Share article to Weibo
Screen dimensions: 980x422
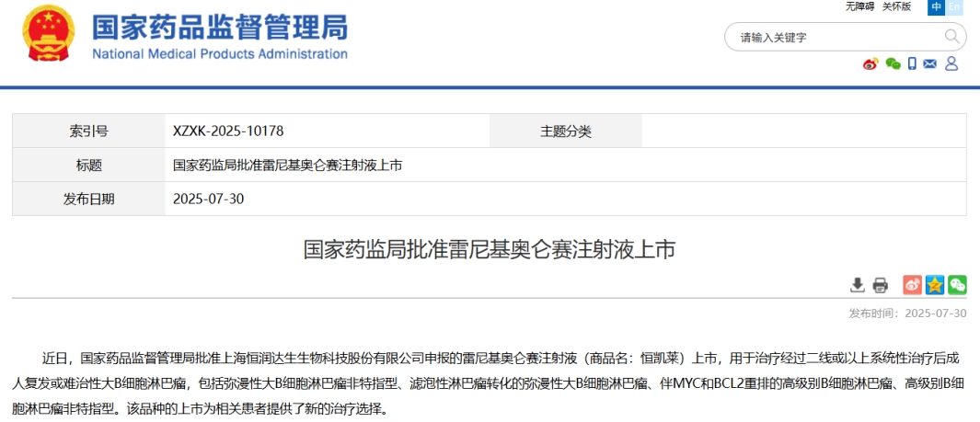pyautogui.click(x=912, y=285)
